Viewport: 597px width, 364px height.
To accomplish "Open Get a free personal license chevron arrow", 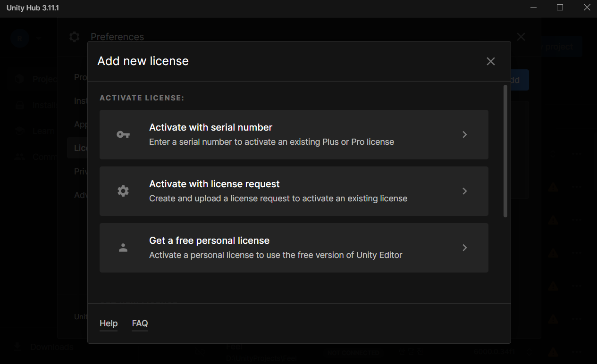I will point(465,248).
